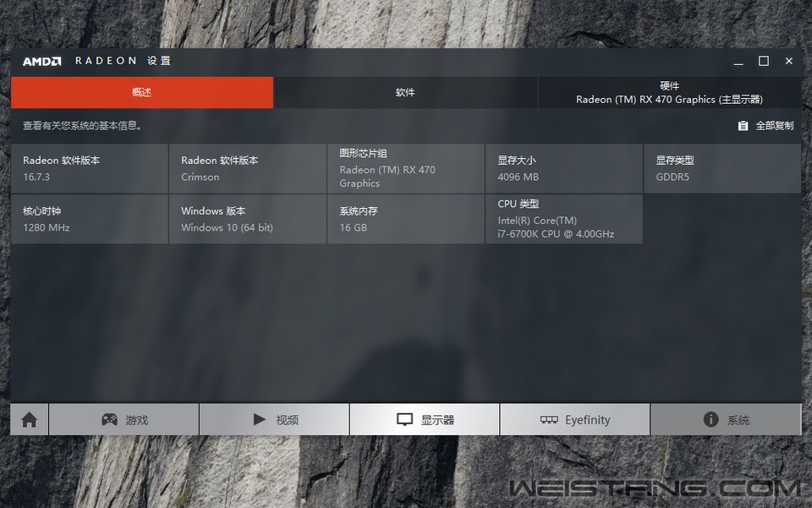Select the 图形芯片组 info tile
Viewport: 812px width, 508px height.
coord(406,169)
